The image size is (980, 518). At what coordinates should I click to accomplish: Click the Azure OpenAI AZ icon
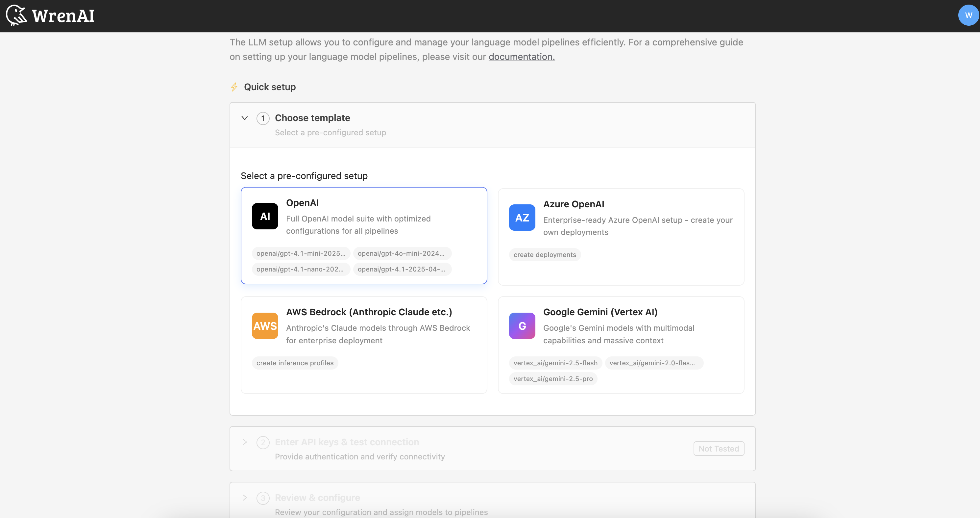pyautogui.click(x=522, y=217)
